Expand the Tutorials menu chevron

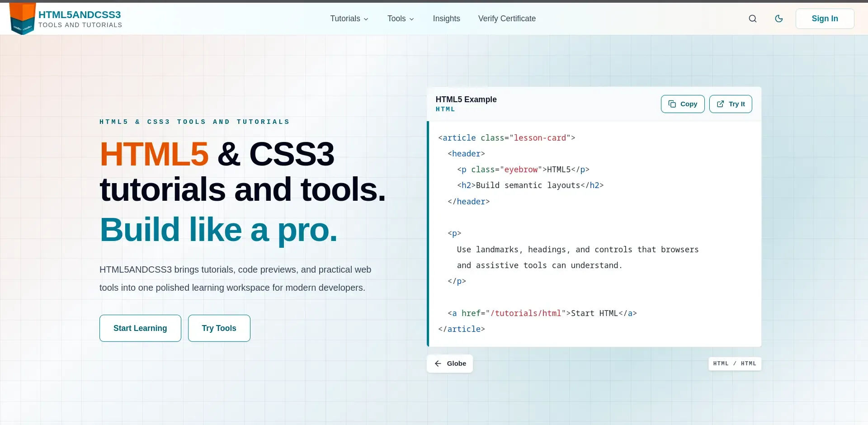click(366, 19)
